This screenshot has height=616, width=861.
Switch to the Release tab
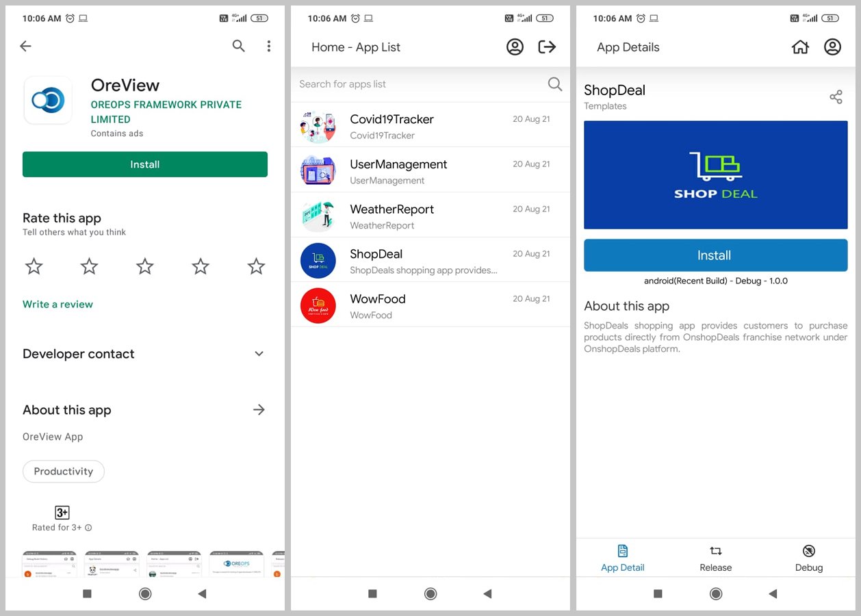[x=716, y=559]
